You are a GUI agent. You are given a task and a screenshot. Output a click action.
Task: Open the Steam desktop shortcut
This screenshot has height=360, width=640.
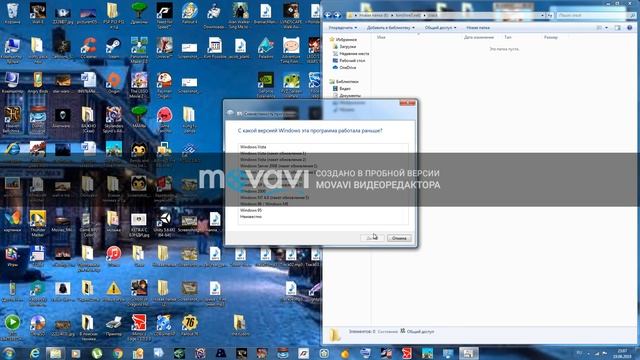tap(113, 48)
